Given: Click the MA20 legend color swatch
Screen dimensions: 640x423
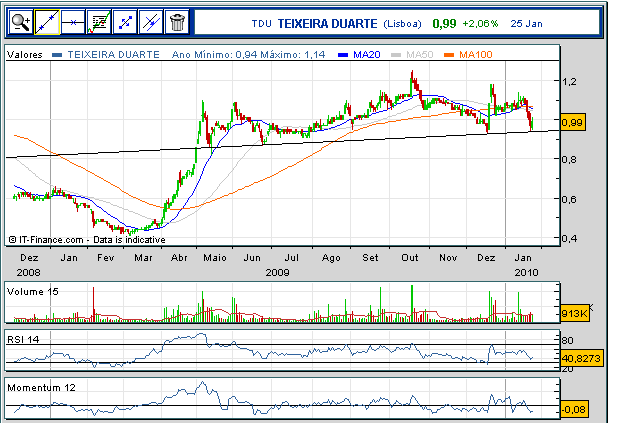Looking at the screenshot, I should pyautogui.click(x=344, y=55).
